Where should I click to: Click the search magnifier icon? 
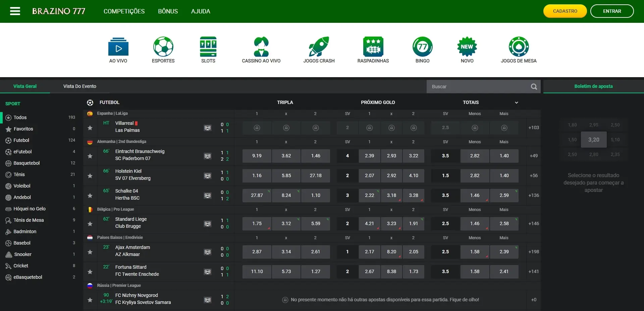click(534, 87)
